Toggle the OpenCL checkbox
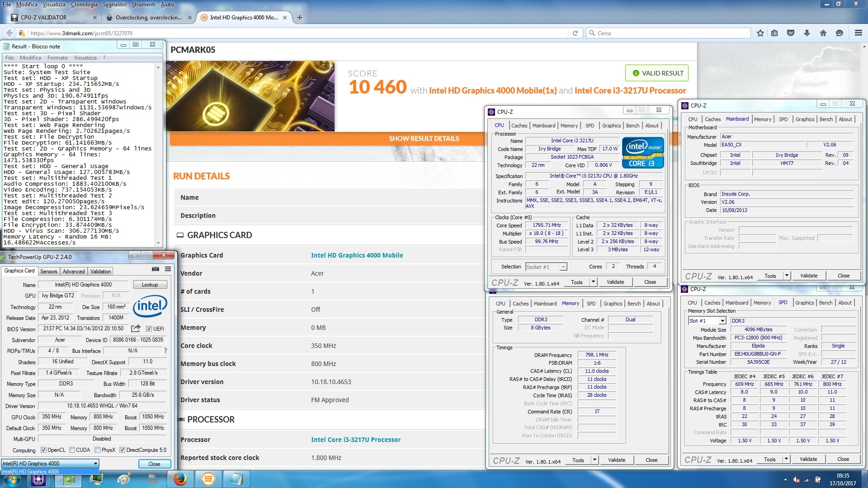Viewport: 868px width, 488px height. (x=43, y=450)
